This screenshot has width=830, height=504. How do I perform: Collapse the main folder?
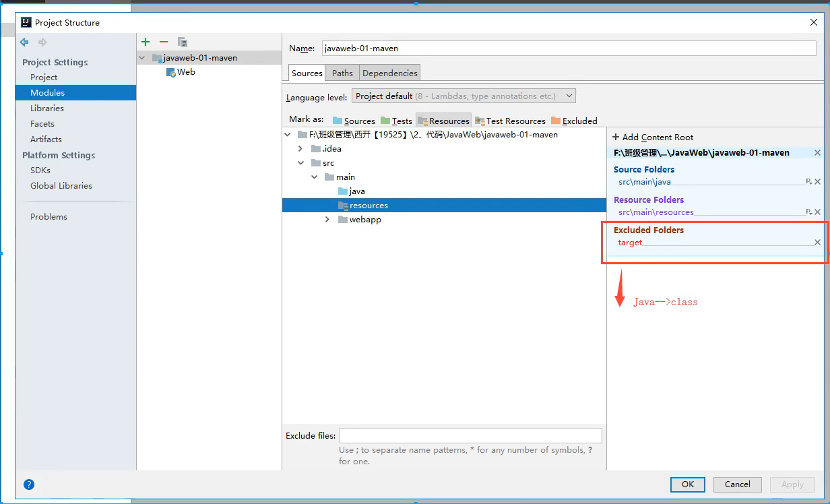[x=315, y=177]
